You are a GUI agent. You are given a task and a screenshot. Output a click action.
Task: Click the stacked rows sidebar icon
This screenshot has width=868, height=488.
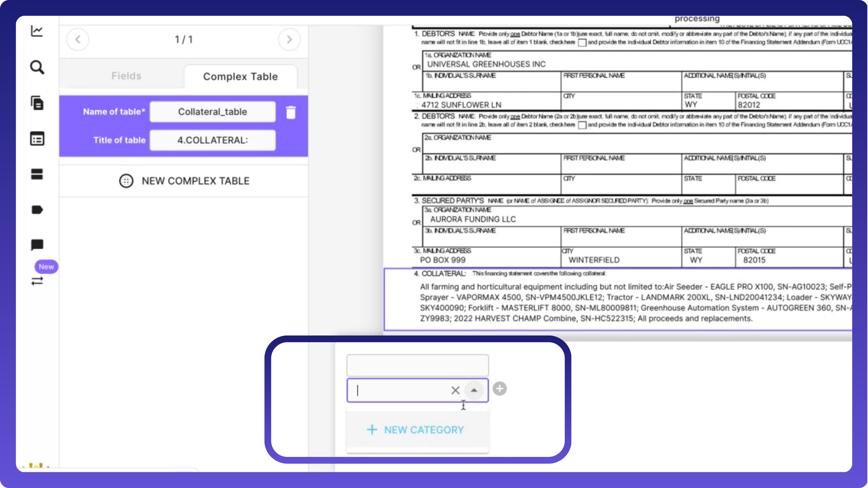[x=37, y=174]
